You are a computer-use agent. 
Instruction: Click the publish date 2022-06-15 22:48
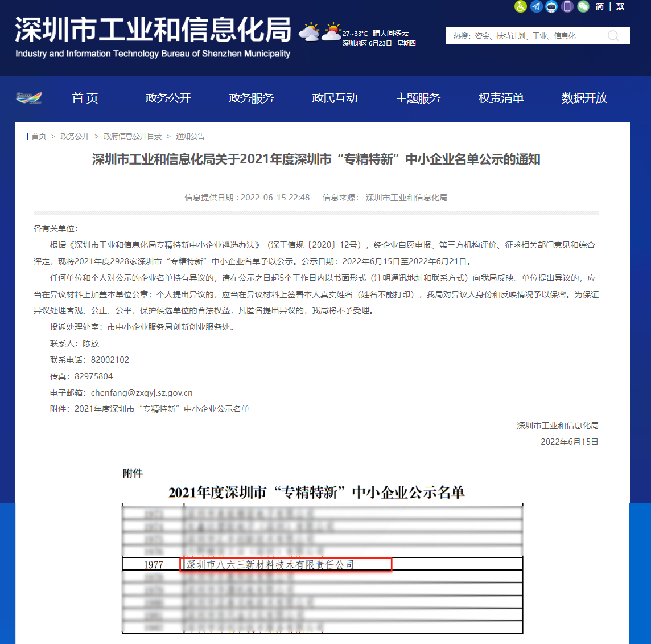coord(275,198)
